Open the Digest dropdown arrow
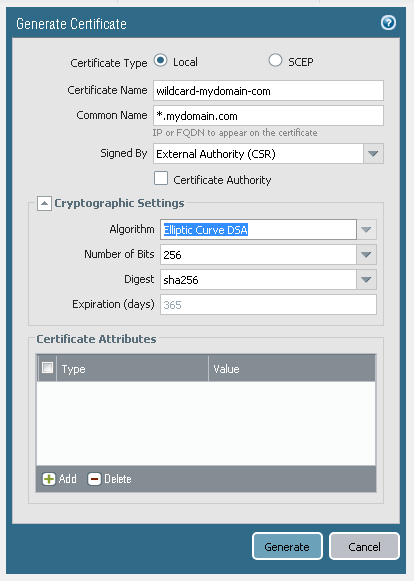414x581 pixels. tap(366, 279)
